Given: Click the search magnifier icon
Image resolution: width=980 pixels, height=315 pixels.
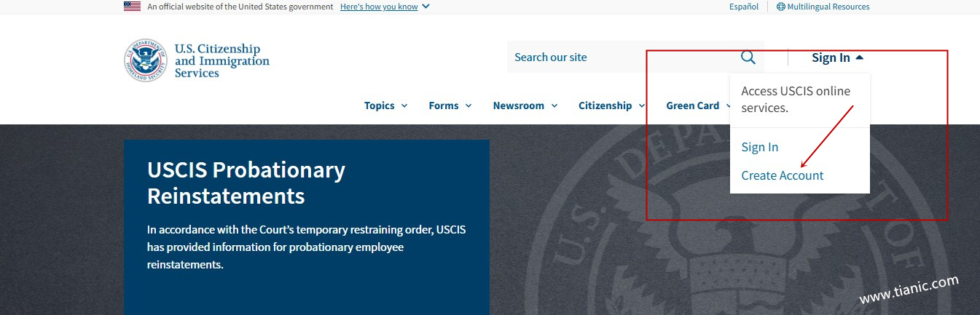Looking at the screenshot, I should tap(748, 57).
